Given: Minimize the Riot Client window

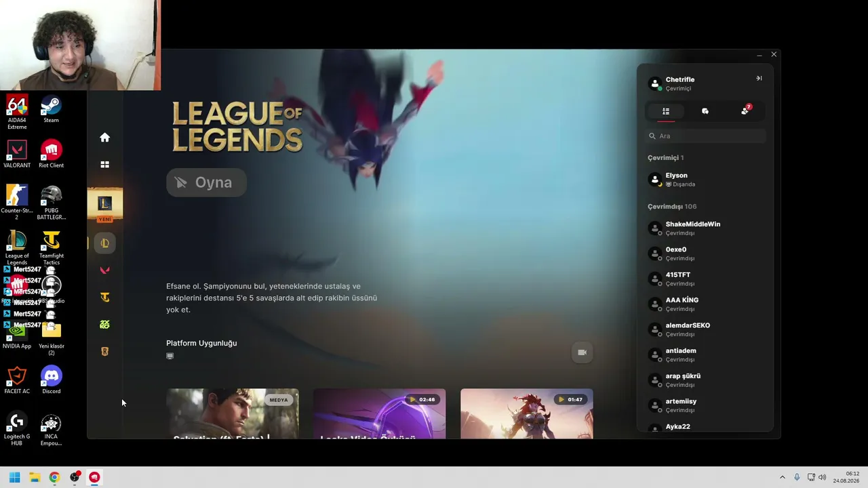Looking at the screenshot, I should pyautogui.click(x=759, y=55).
